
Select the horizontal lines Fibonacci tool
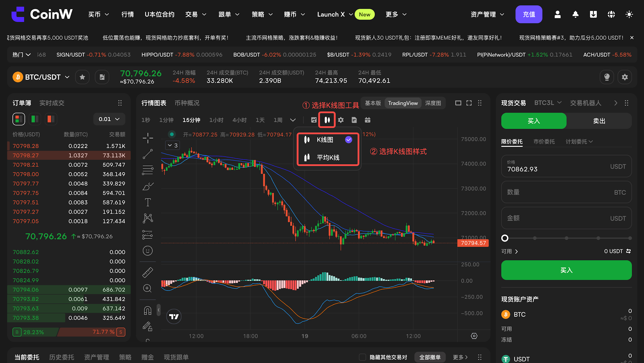[148, 170]
